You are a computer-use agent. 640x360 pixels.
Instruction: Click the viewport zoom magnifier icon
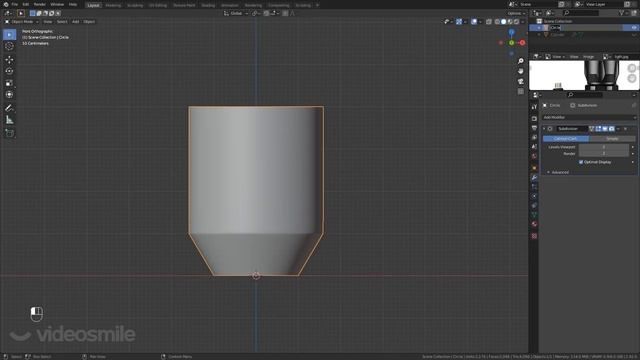click(x=521, y=61)
